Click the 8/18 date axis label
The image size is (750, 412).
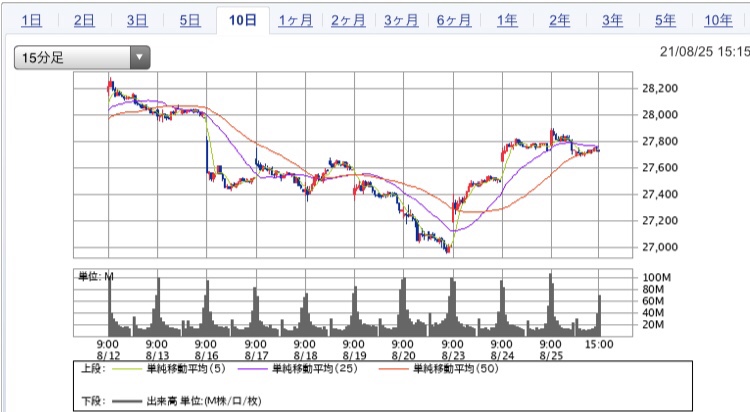click(x=305, y=356)
